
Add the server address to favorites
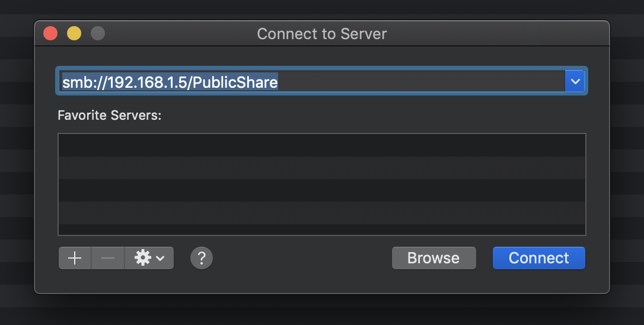[75, 259]
